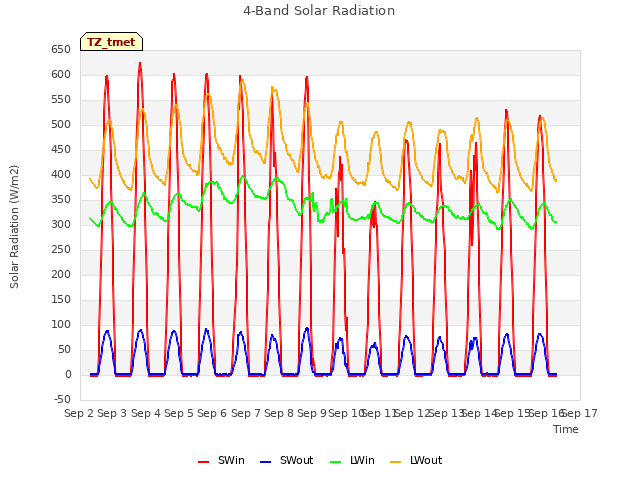Click the Sep 9 x-axis date label
Screen dimensions: 640x480
(x=312, y=413)
